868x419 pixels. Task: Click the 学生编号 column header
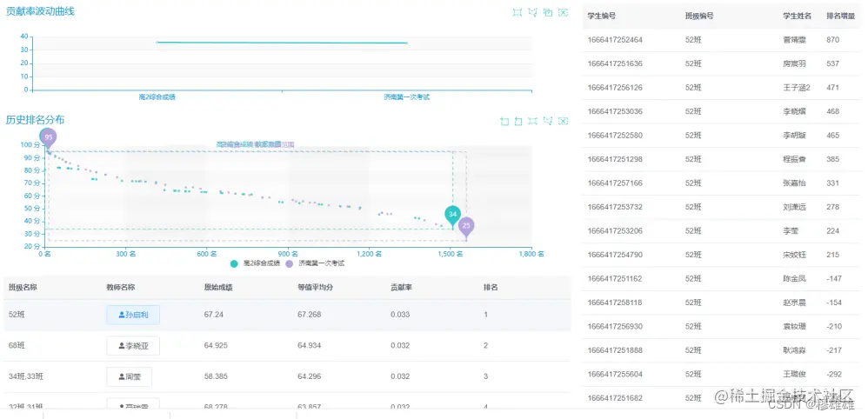pos(602,16)
